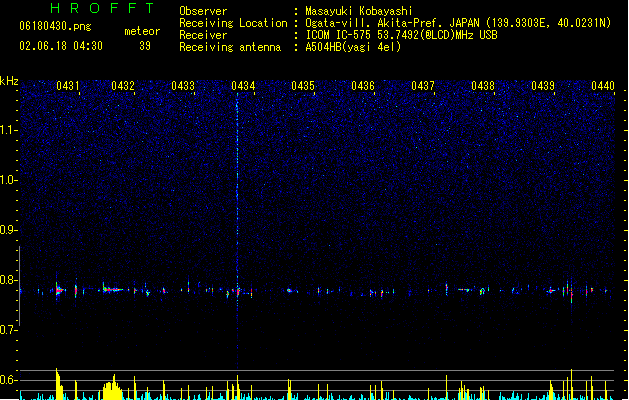Click the 0432 time marker
Viewport: 629px width, 400px height.
click(x=123, y=85)
